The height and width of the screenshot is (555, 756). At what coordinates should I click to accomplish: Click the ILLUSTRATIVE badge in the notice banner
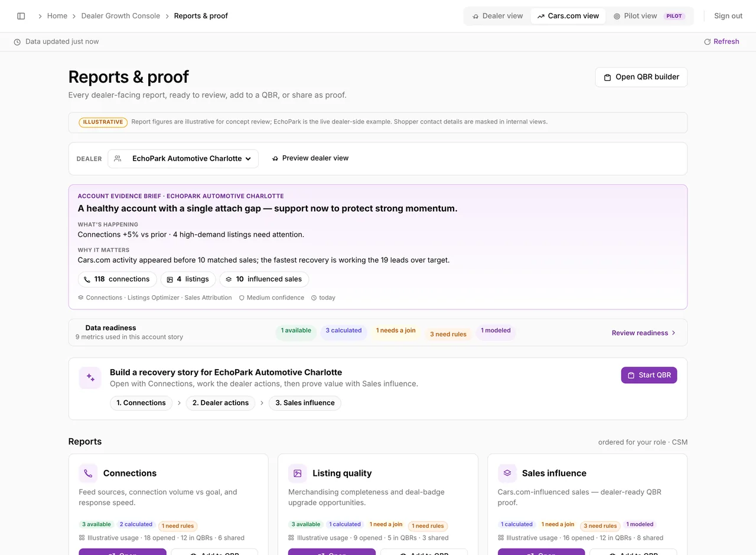103,122
